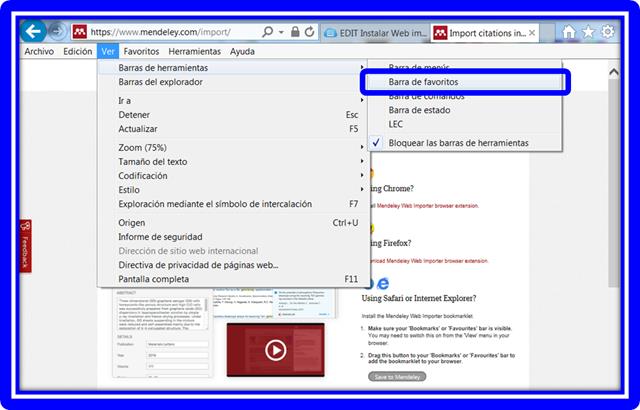Screen dimensions: 640x410
Task: Click the Ver menu
Action: pyautogui.click(x=108, y=51)
